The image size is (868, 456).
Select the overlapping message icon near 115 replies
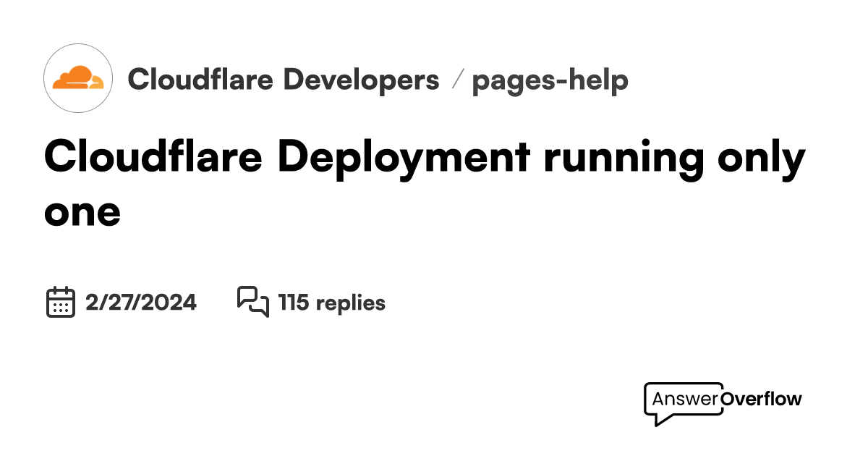254,303
